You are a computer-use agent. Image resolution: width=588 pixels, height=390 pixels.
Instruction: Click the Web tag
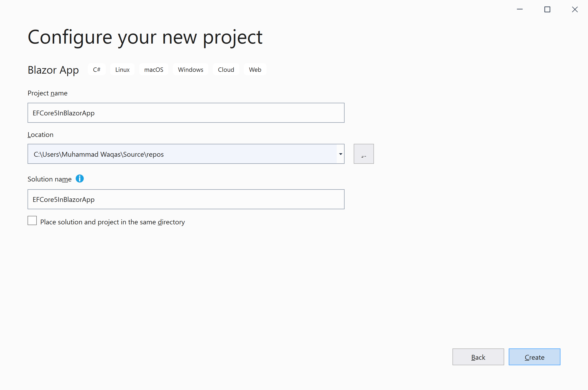255,70
